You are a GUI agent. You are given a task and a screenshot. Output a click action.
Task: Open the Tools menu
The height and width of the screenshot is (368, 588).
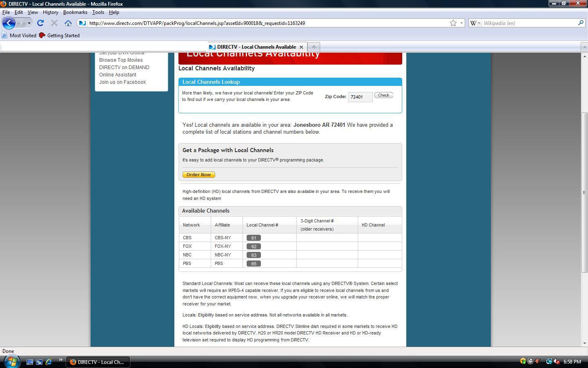click(x=98, y=12)
